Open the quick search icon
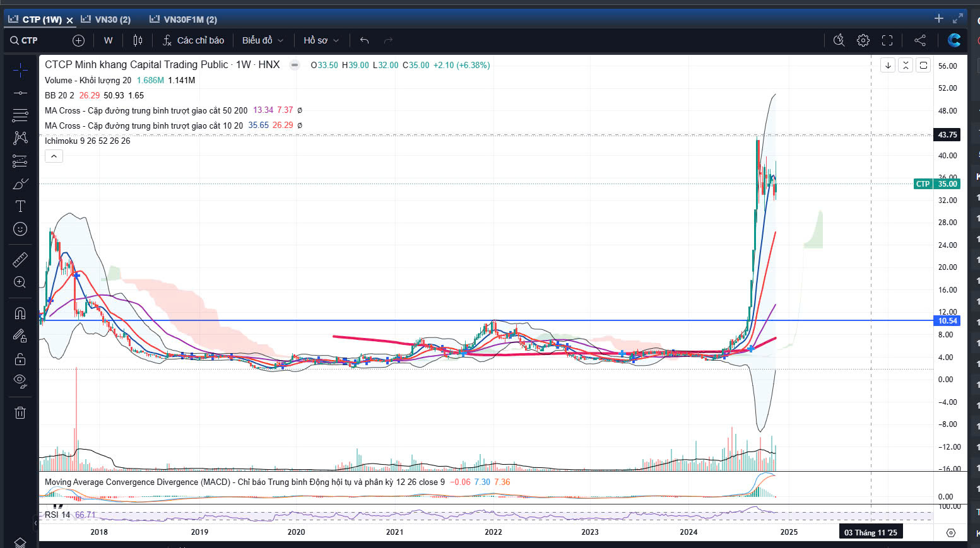The width and height of the screenshot is (980, 548). [x=839, y=40]
